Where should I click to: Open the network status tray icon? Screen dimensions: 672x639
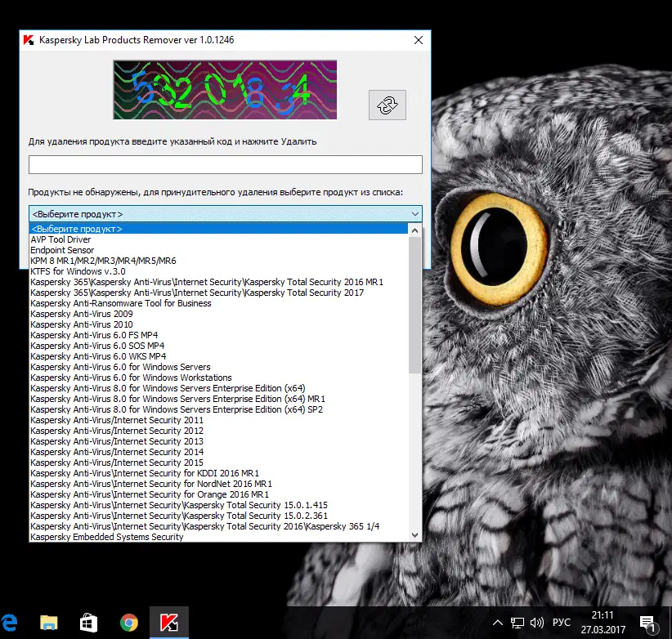(x=517, y=623)
